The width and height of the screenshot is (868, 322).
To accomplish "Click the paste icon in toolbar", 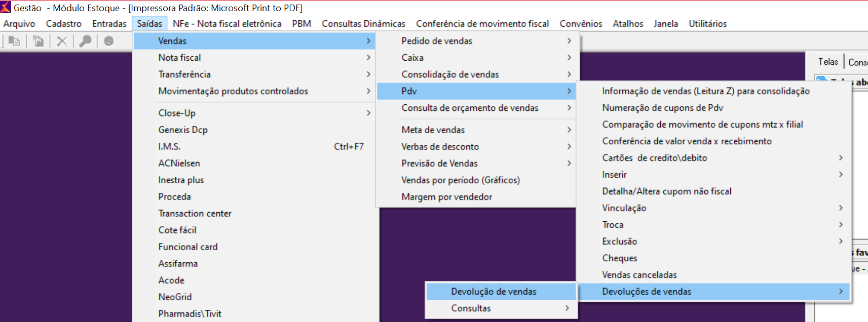I will [38, 41].
